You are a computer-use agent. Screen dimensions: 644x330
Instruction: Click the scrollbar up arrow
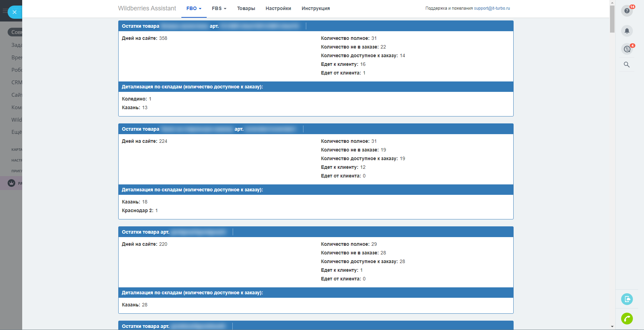[612, 2]
